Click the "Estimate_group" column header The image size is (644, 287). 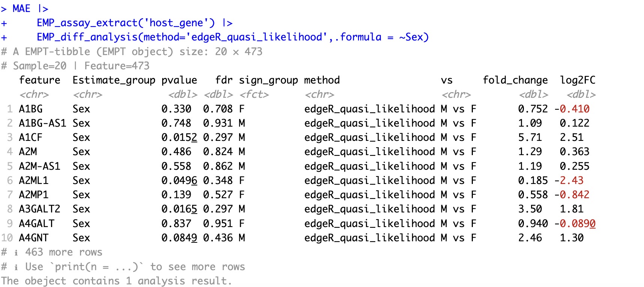(114, 80)
